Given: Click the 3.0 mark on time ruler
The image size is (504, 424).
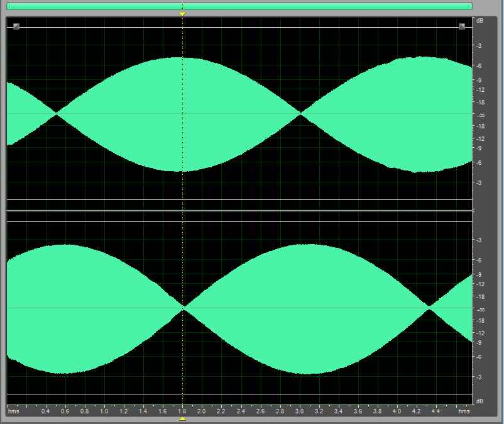Looking at the screenshot, I should pos(299,411).
